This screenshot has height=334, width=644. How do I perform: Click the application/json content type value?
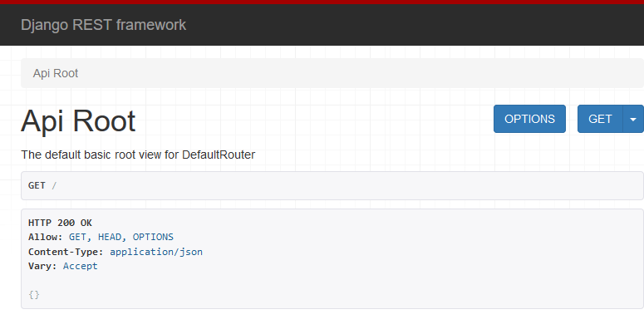pyautogui.click(x=156, y=252)
